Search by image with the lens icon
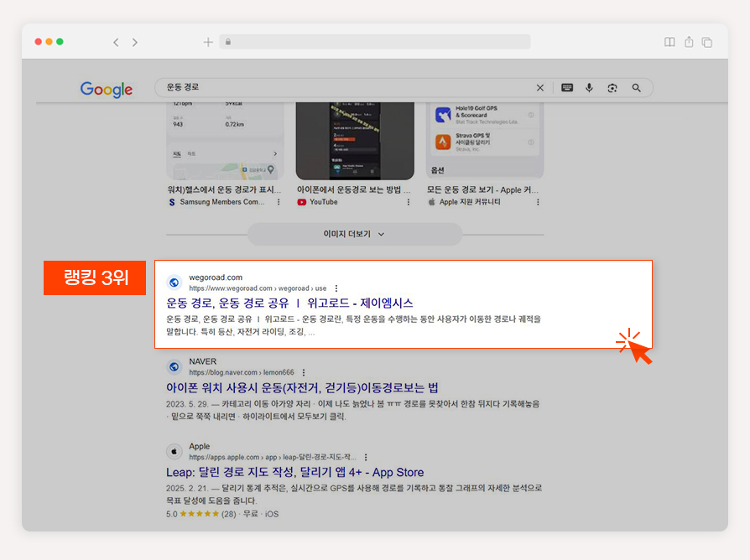This screenshot has width=750, height=560. pyautogui.click(x=612, y=88)
